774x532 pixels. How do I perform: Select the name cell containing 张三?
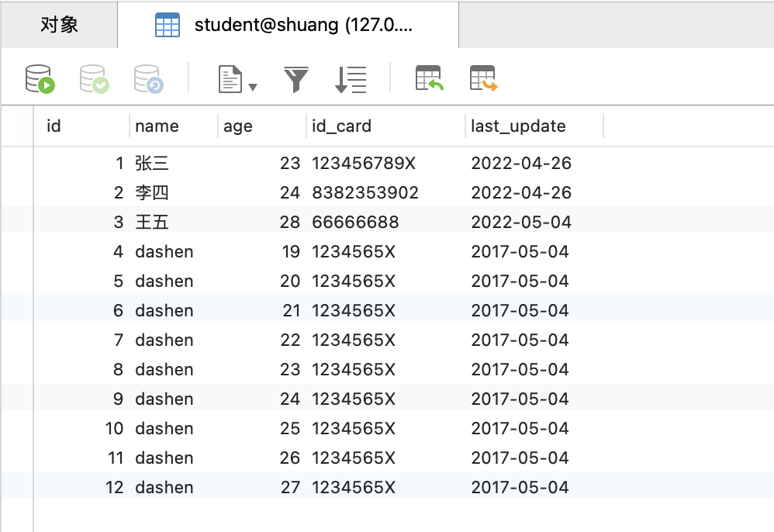tap(152, 163)
